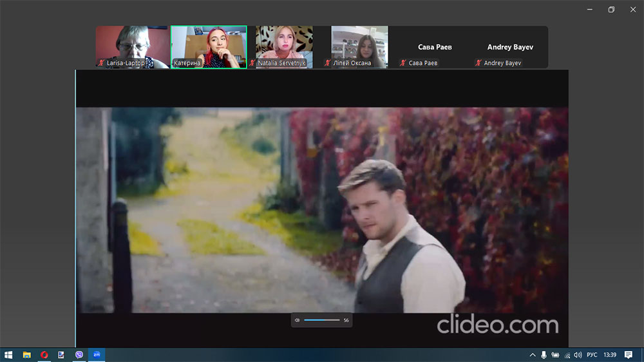The image size is (644, 362).
Task: Restore down the Zoom window
Action: click(611, 10)
